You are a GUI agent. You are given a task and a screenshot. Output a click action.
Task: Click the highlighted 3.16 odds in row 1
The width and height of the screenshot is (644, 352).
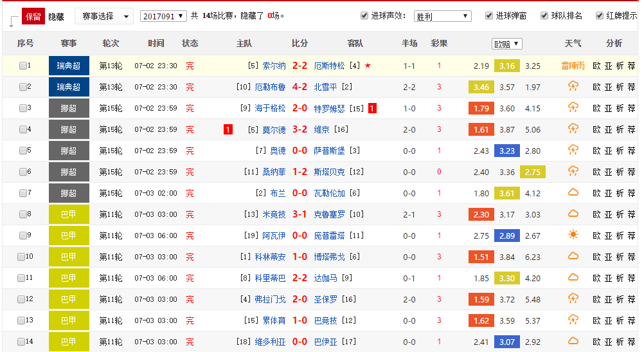506,66
